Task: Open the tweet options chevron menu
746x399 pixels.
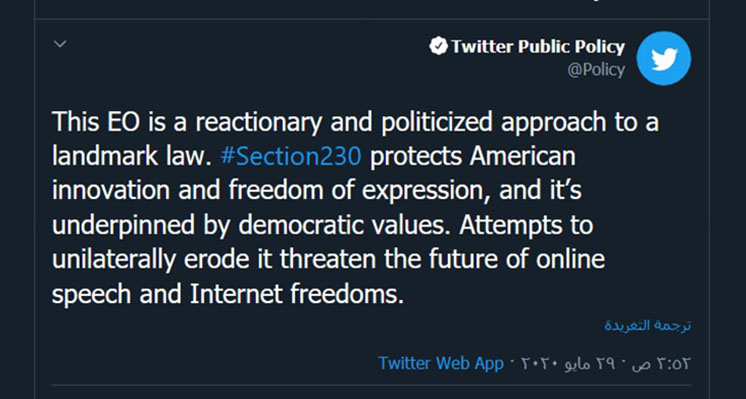Action: [x=60, y=44]
